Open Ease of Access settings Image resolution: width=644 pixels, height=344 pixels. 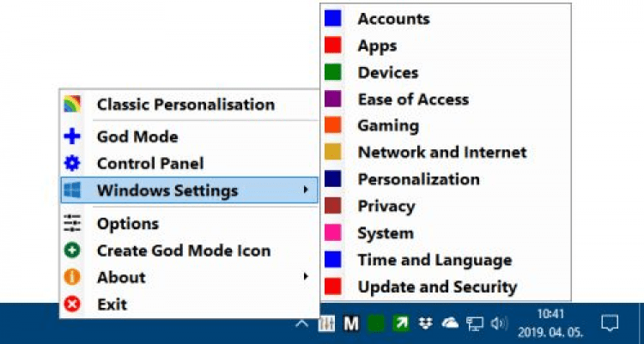click(446, 99)
